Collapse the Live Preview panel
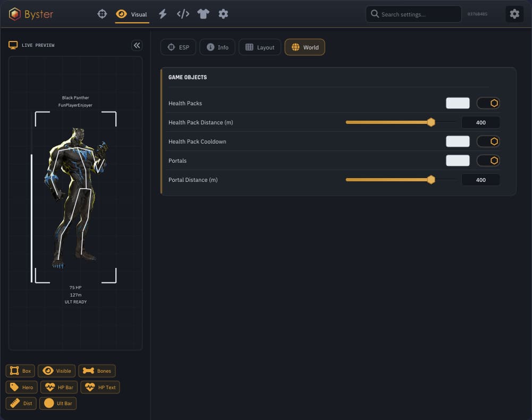The image size is (532, 420). click(137, 45)
